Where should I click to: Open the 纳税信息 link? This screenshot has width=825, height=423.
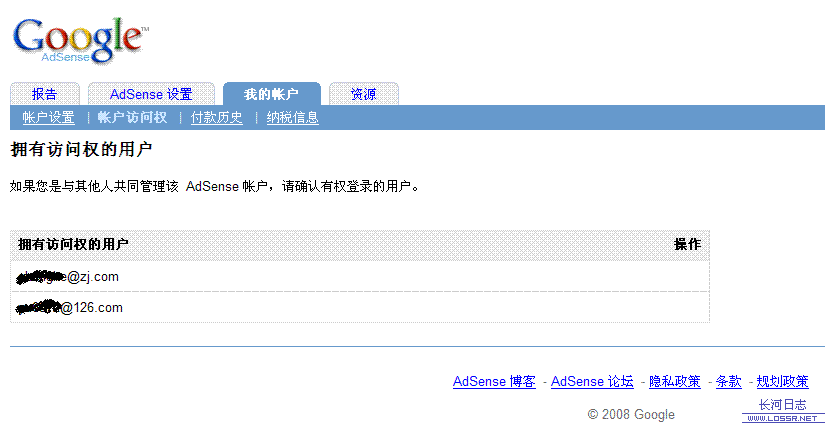point(293,117)
